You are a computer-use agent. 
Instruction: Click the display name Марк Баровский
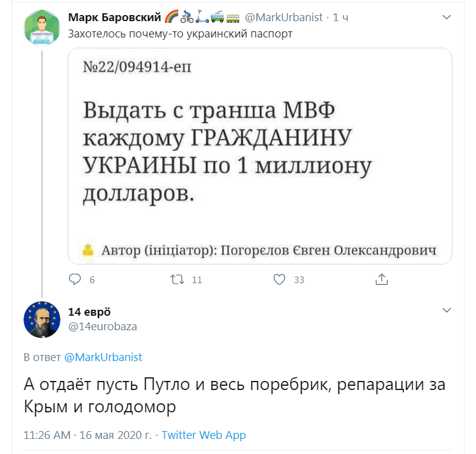point(114,17)
